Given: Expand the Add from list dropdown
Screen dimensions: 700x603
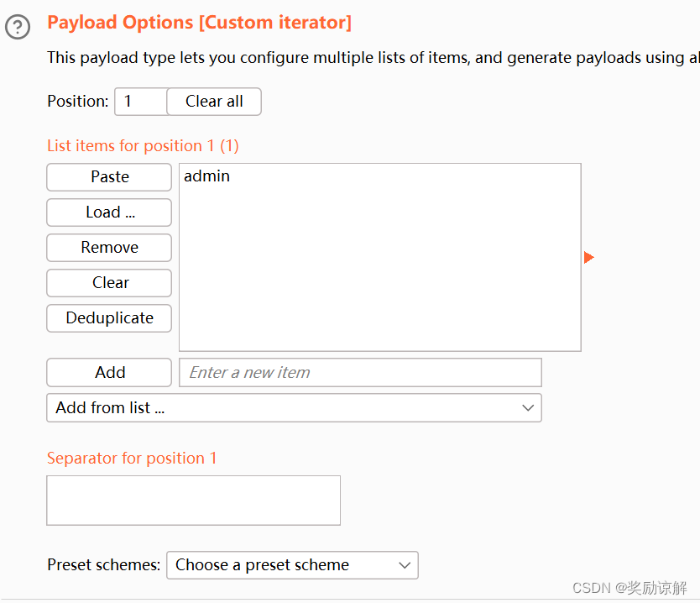Looking at the screenshot, I should tap(294, 408).
